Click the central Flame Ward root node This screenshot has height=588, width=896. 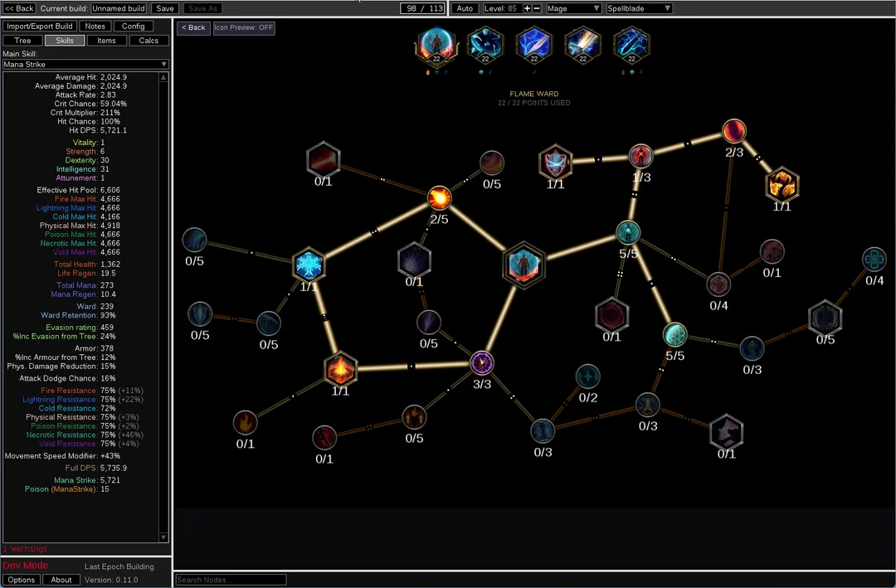coord(523,265)
